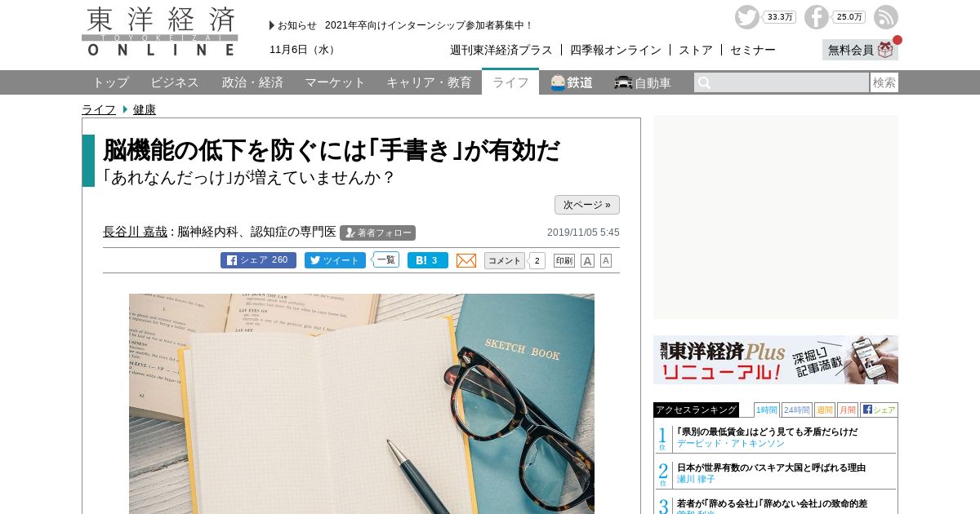Open the ストア link
This screenshot has width=980, height=514.
[696, 50]
